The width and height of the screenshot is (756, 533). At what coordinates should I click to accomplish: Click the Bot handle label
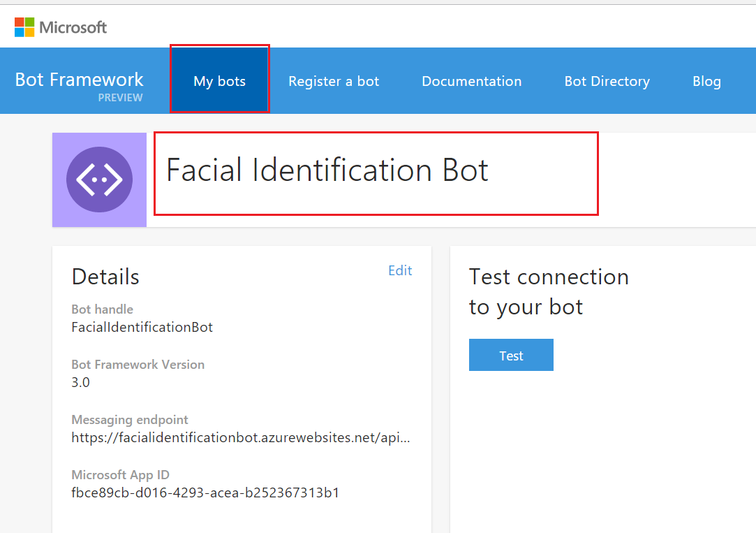pyautogui.click(x=102, y=309)
